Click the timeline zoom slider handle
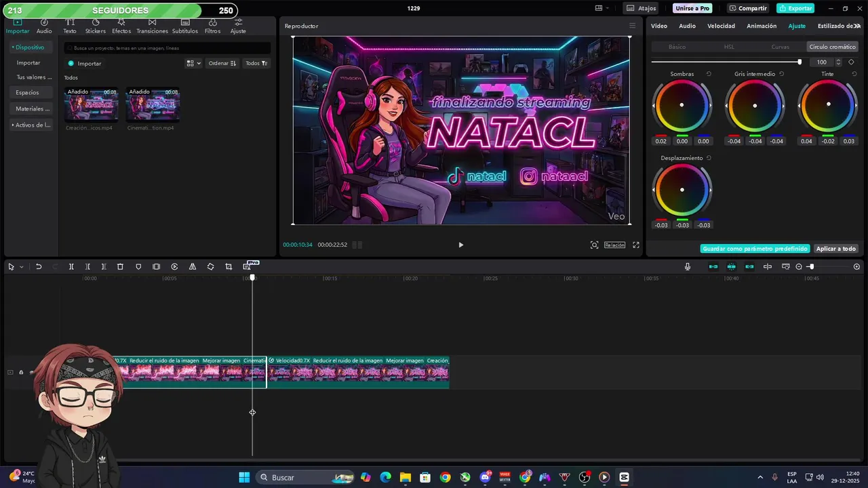Image resolution: width=868 pixels, height=488 pixels. click(811, 267)
